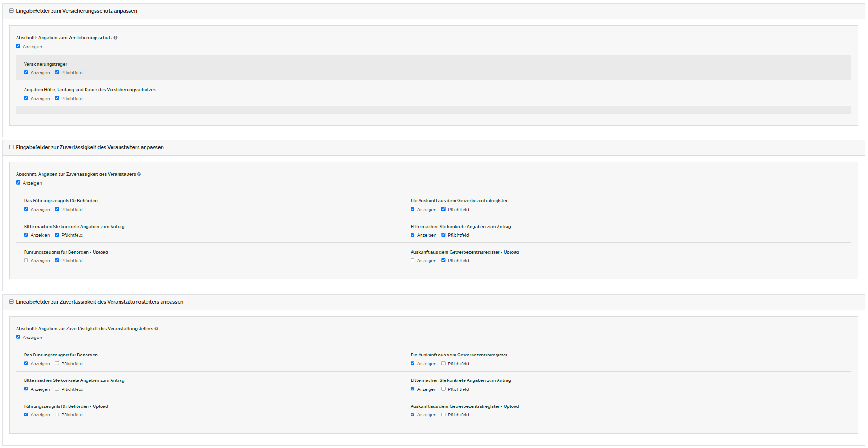The image size is (868, 448).
Task: Check Pflichtfeld for Veranstaltungsleiter 'Das Führungszeugnis für Behörden'
Action: tap(57, 363)
